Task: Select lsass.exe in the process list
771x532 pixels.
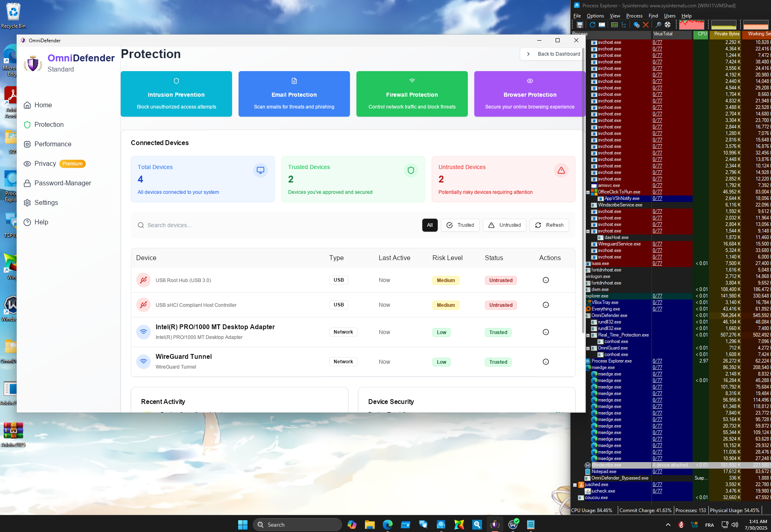Action: (600, 263)
